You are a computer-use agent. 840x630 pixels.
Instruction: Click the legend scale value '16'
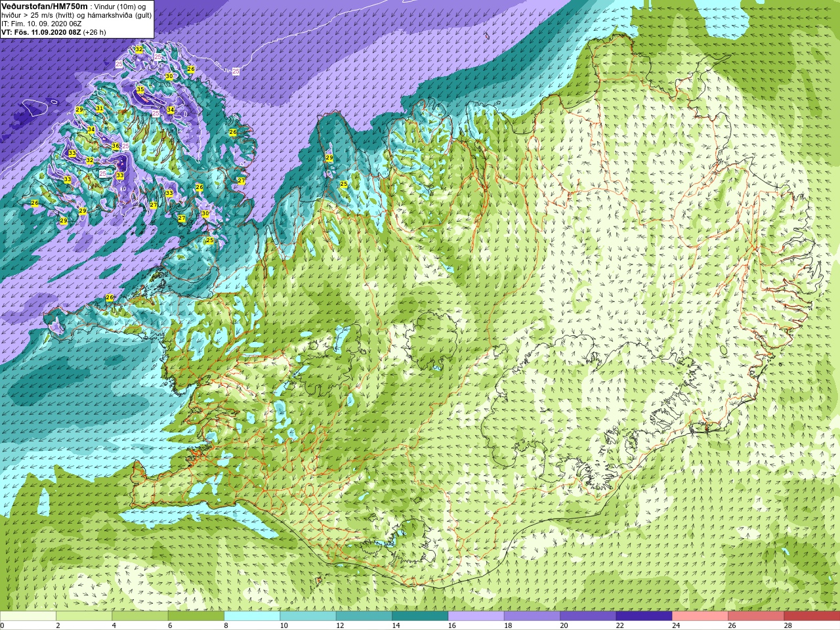(452, 625)
